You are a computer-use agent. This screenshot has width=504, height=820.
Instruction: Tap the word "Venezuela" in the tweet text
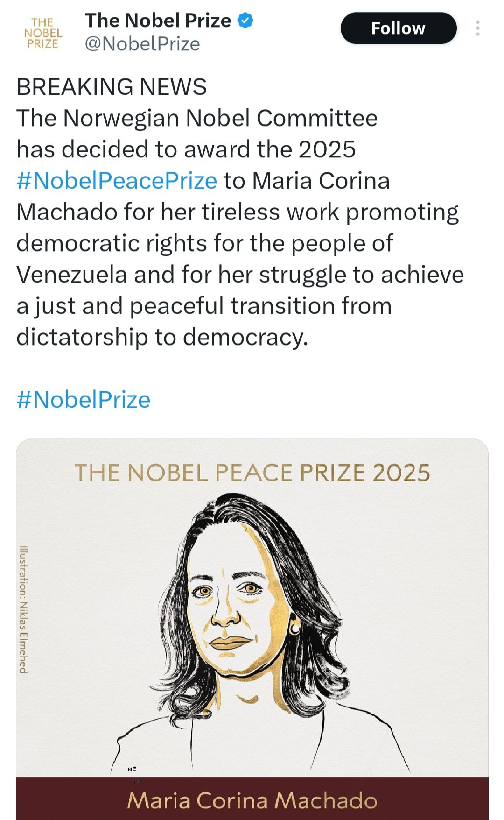click(72, 275)
